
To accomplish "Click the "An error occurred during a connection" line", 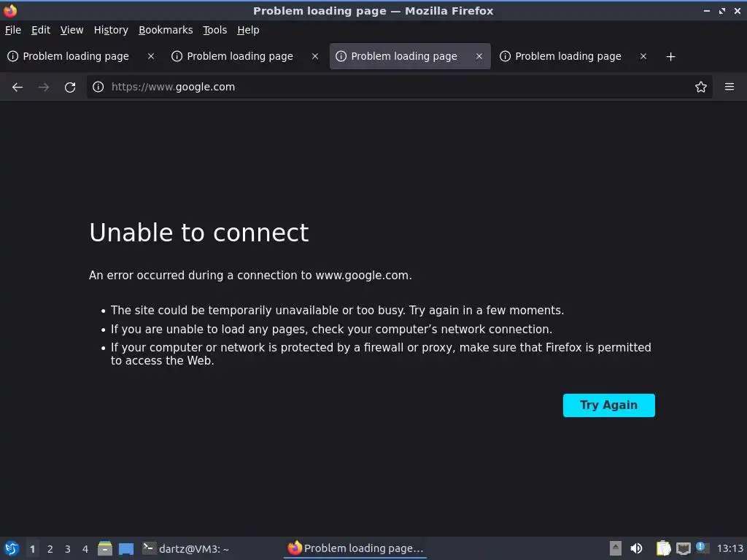I will (250, 275).
